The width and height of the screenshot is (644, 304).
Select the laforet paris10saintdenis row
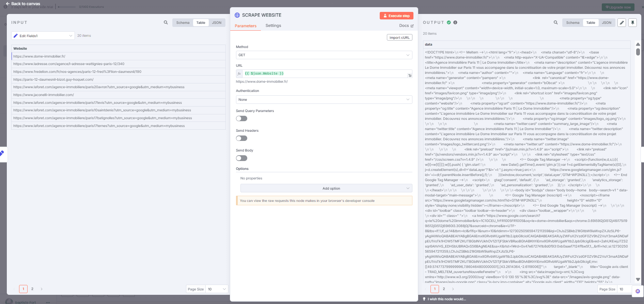click(x=119, y=110)
